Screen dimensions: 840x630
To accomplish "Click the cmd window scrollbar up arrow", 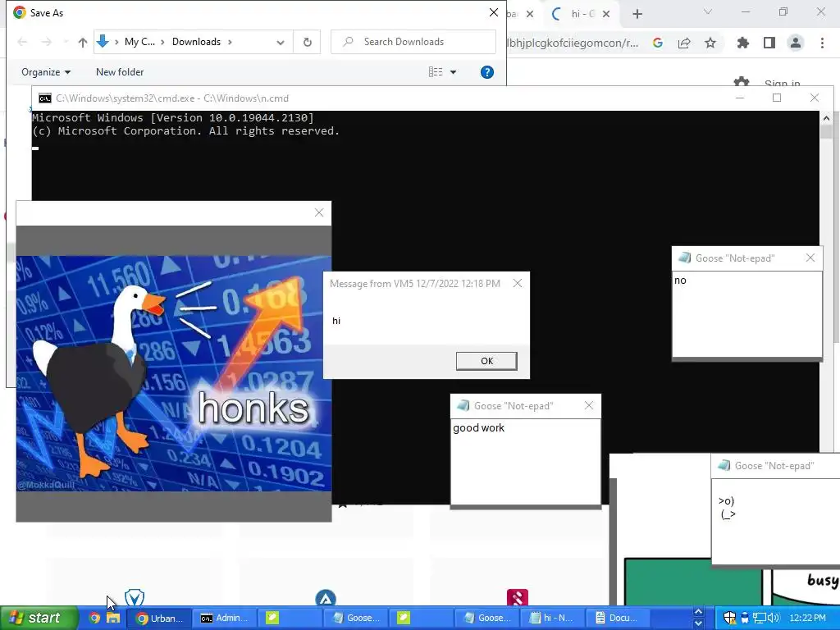I will (826, 118).
